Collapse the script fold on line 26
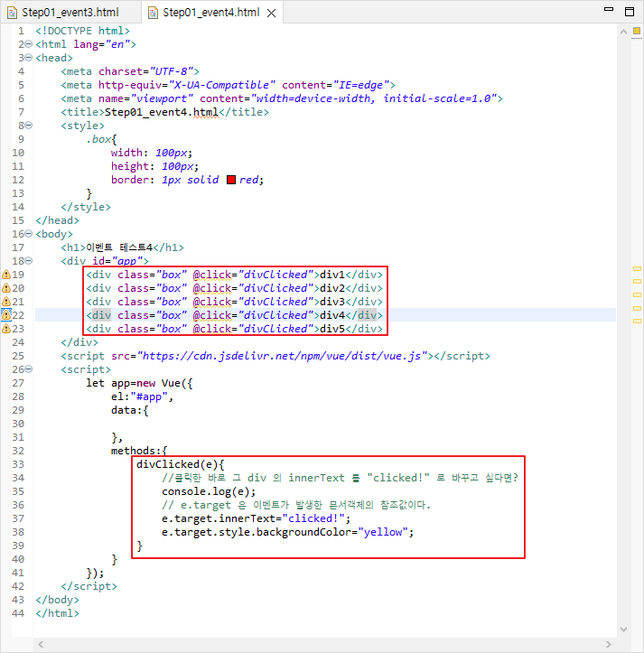The image size is (644, 653). (28, 369)
